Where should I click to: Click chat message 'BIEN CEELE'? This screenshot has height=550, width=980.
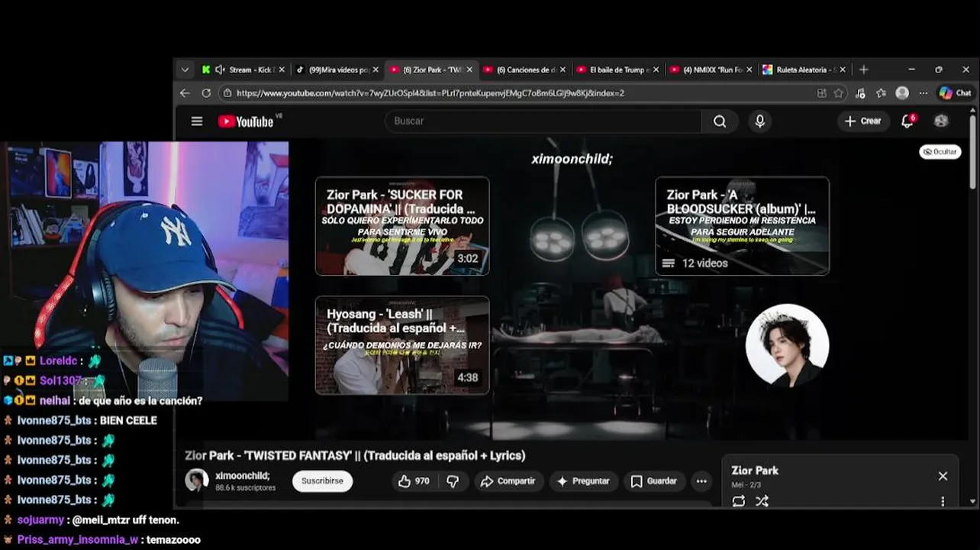128,421
